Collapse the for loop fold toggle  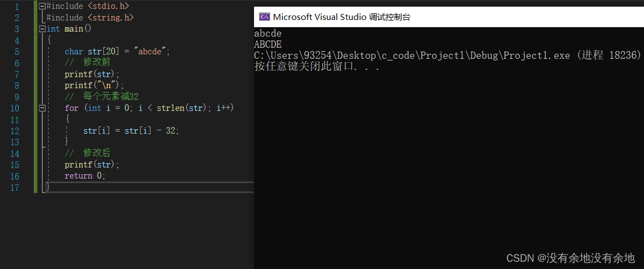42,108
